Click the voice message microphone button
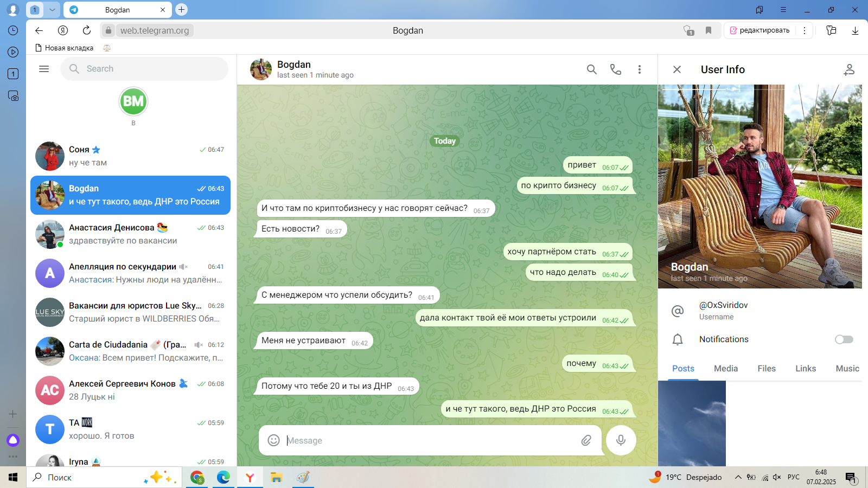This screenshot has height=488, width=868. [621, 440]
